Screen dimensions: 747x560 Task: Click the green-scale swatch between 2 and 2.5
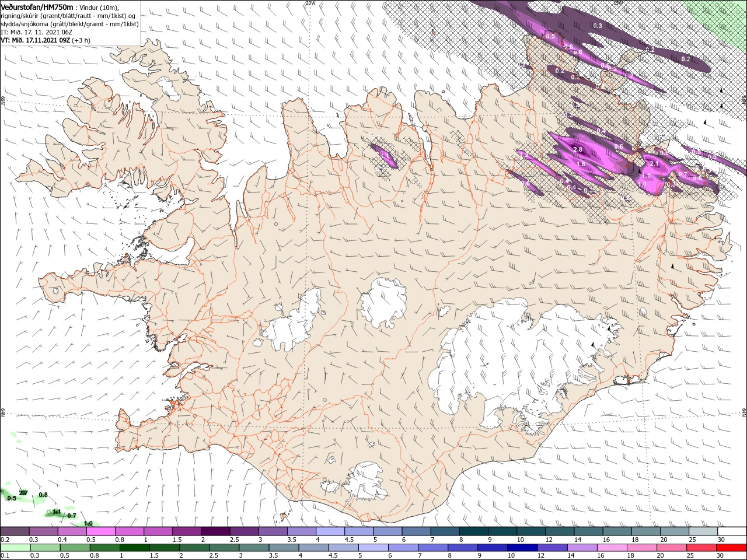click(x=194, y=548)
